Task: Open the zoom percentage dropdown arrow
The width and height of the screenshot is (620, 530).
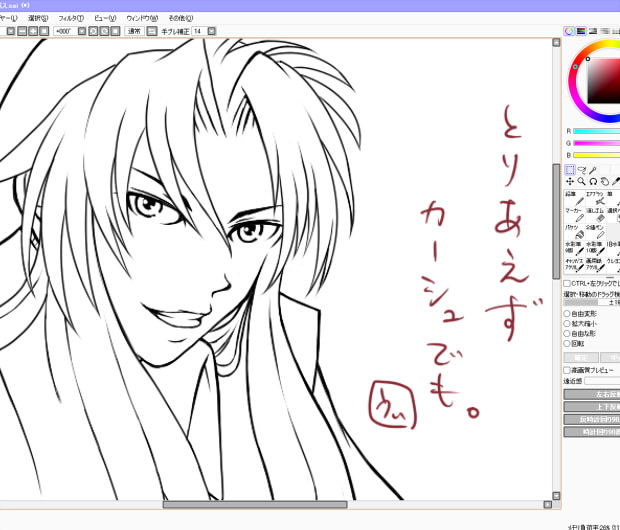Action: click(11, 31)
